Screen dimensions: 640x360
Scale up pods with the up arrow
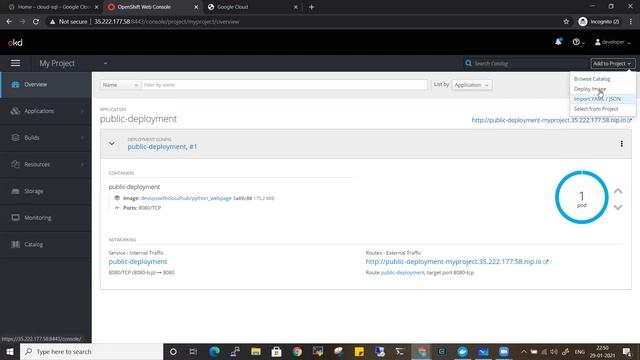pyautogui.click(x=618, y=191)
